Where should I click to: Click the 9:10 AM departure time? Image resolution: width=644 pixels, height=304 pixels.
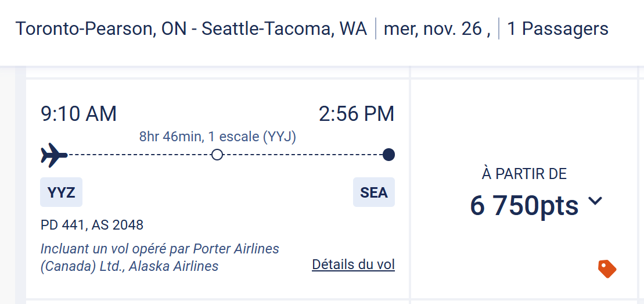coord(78,114)
